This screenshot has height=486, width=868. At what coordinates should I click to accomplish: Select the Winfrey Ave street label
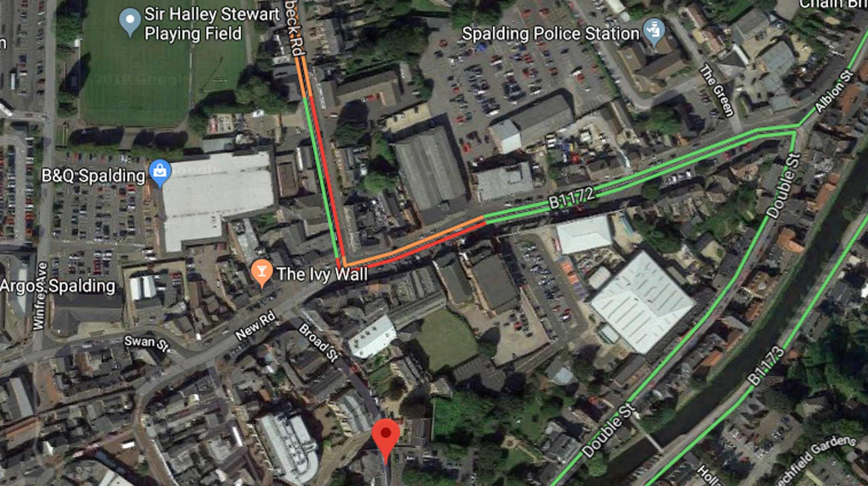pyautogui.click(x=40, y=296)
